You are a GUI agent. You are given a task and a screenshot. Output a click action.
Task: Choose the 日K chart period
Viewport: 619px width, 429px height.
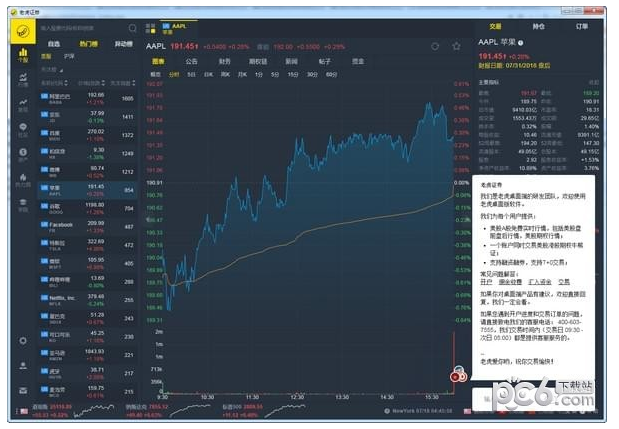[208, 74]
